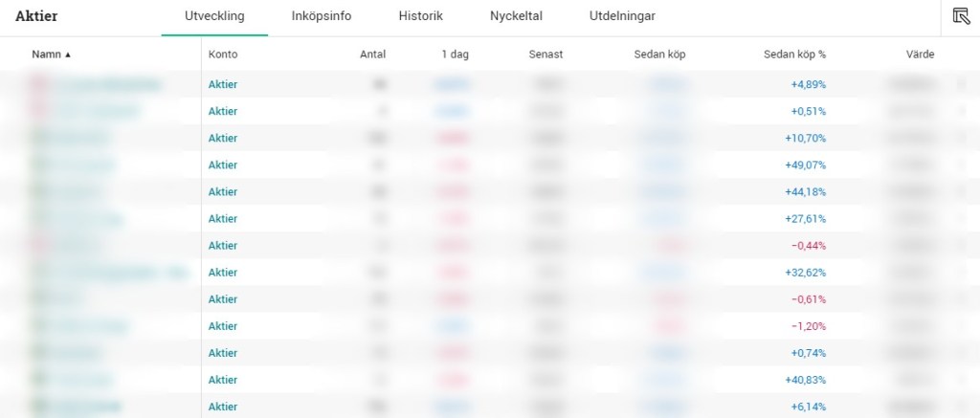Show the Utdelningar tab
This screenshot has height=418, width=980.
[623, 16]
